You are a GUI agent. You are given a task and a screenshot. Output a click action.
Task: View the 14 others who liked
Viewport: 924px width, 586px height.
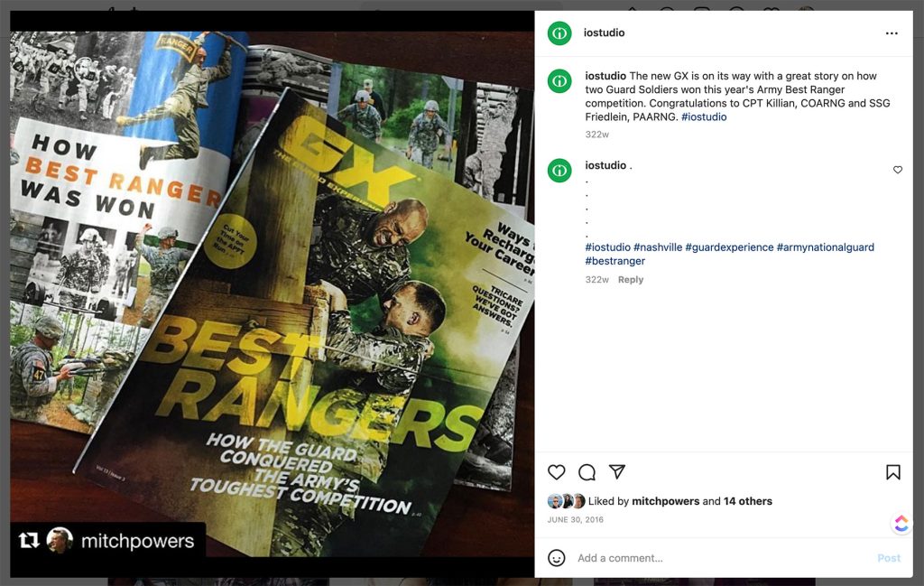(748, 501)
